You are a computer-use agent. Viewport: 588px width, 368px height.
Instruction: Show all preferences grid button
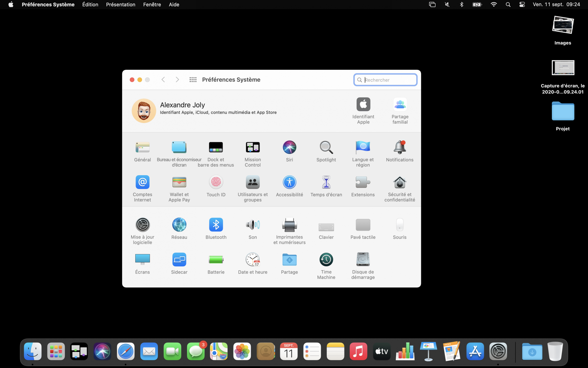(193, 79)
